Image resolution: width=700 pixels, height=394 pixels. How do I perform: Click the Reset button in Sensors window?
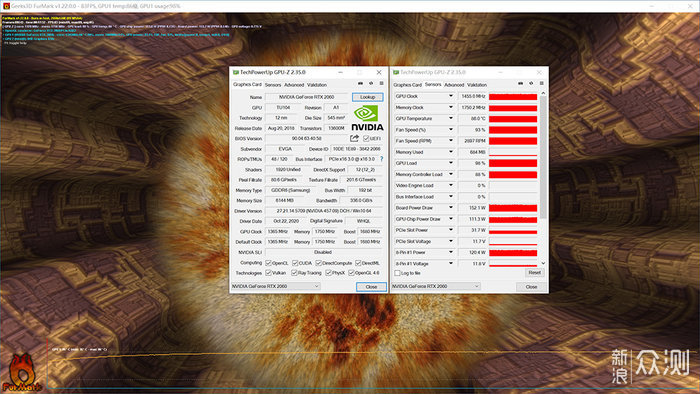[534, 272]
